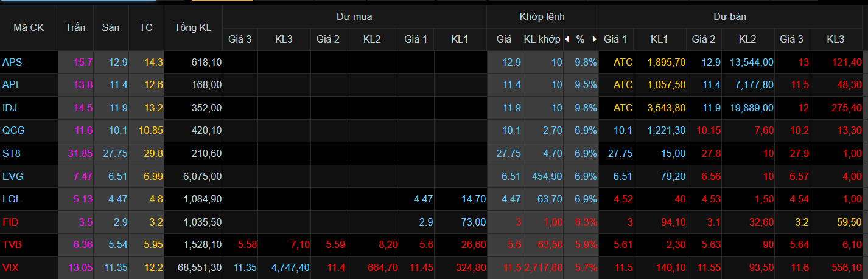Image resolution: width=868 pixels, height=279 pixels.
Task: Click the Trần column header
Action: pos(75,28)
